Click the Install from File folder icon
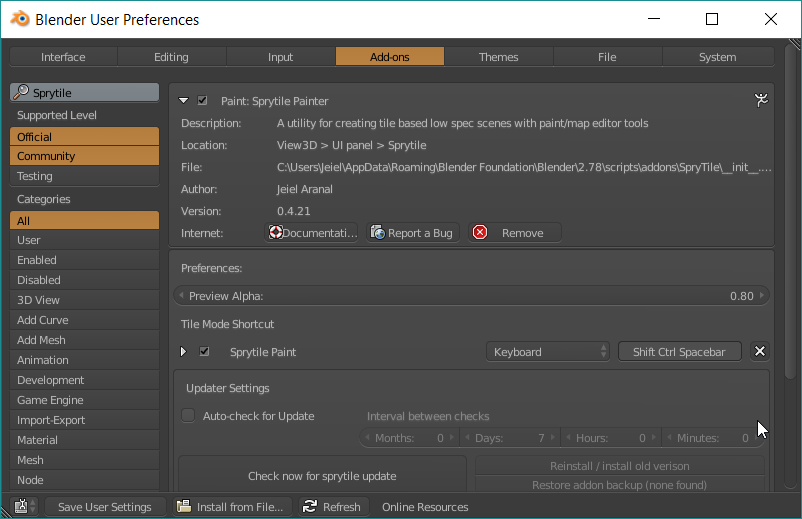802x519 pixels. click(184, 506)
